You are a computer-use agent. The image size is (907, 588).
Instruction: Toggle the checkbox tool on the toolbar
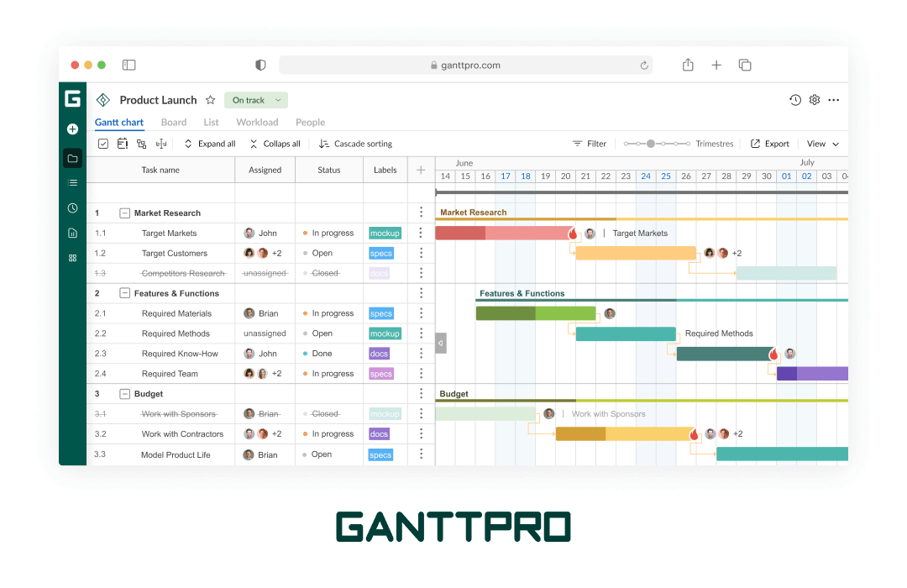pos(103,143)
